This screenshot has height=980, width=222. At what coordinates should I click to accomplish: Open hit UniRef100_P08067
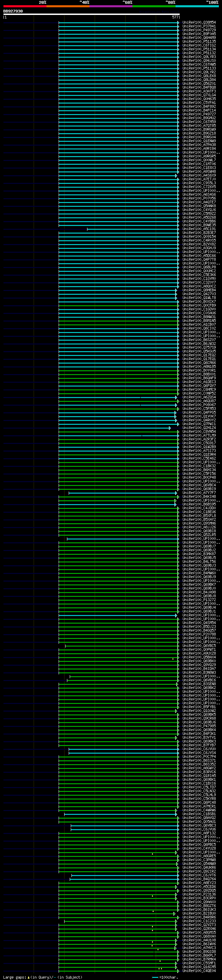pyautogui.click(x=199, y=405)
